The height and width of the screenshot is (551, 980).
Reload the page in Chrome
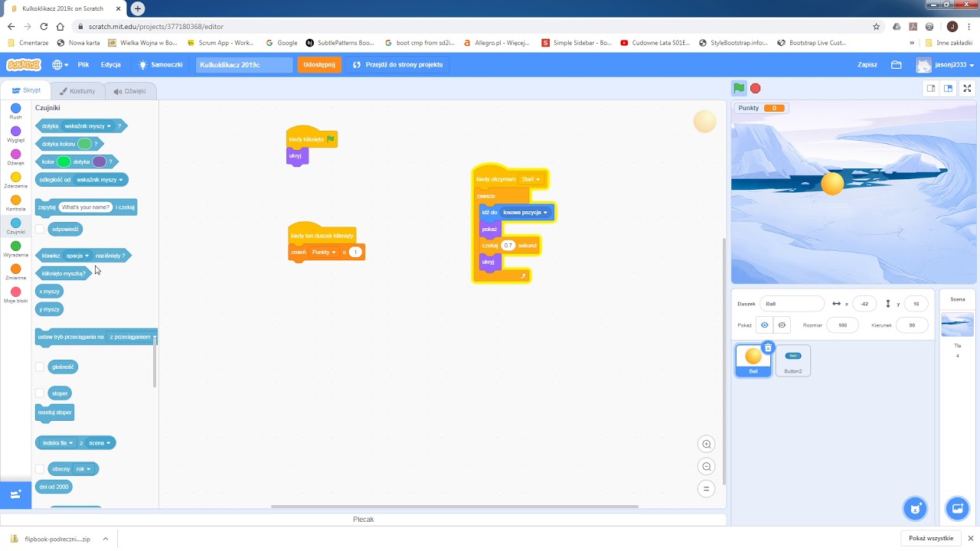click(44, 26)
